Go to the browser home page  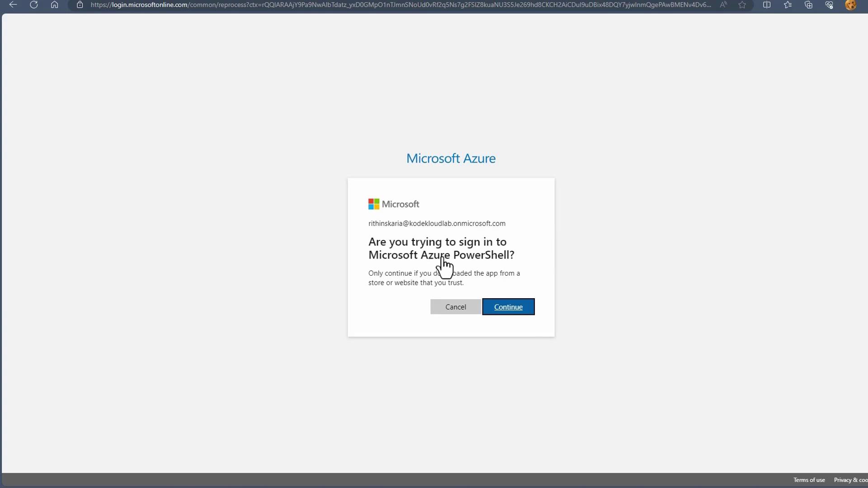pyautogui.click(x=54, y=5)
